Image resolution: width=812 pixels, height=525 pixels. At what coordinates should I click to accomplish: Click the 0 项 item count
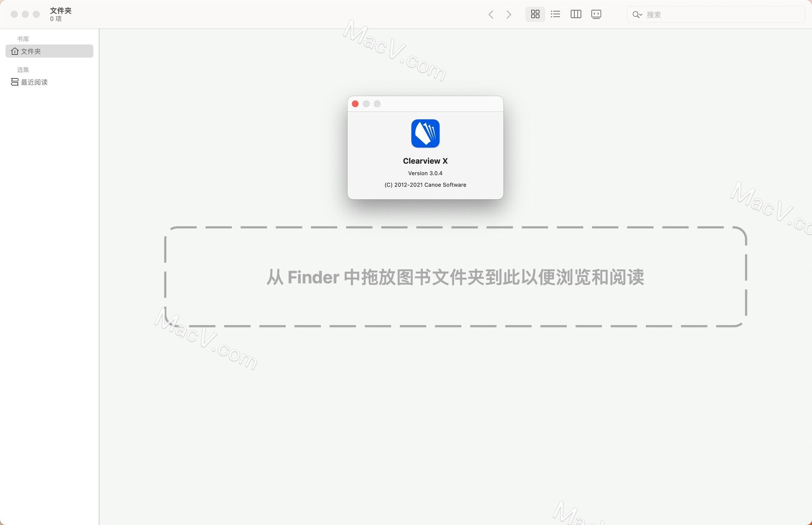[x=56, y=19]
